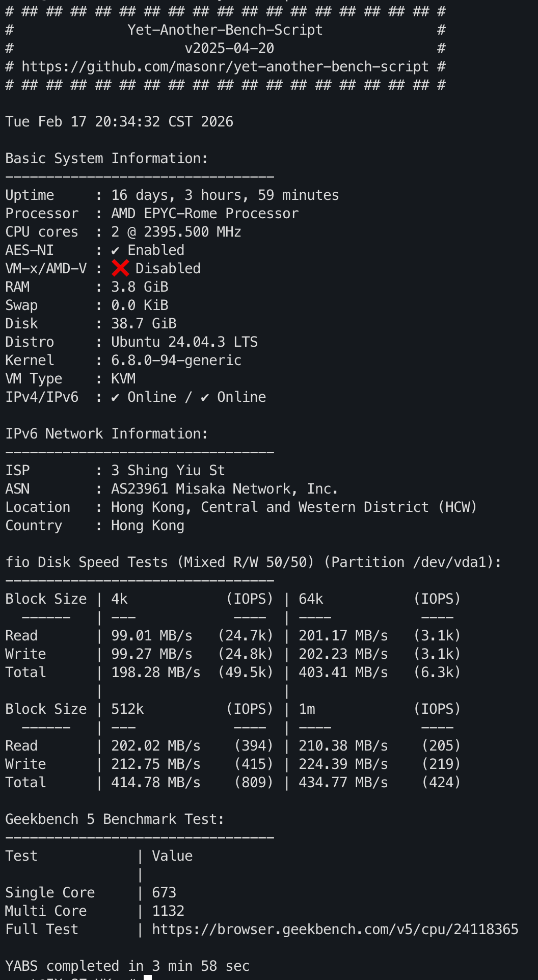Click the checkmark next to AES-NI Enabled
The height and width of the screenshot is (980, 538).
click(116, 250)
